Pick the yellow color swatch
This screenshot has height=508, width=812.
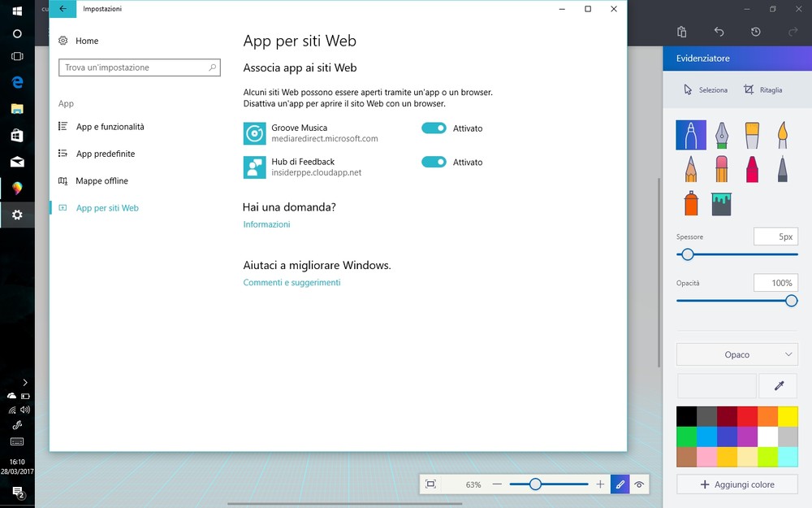(x=788, y=416)
